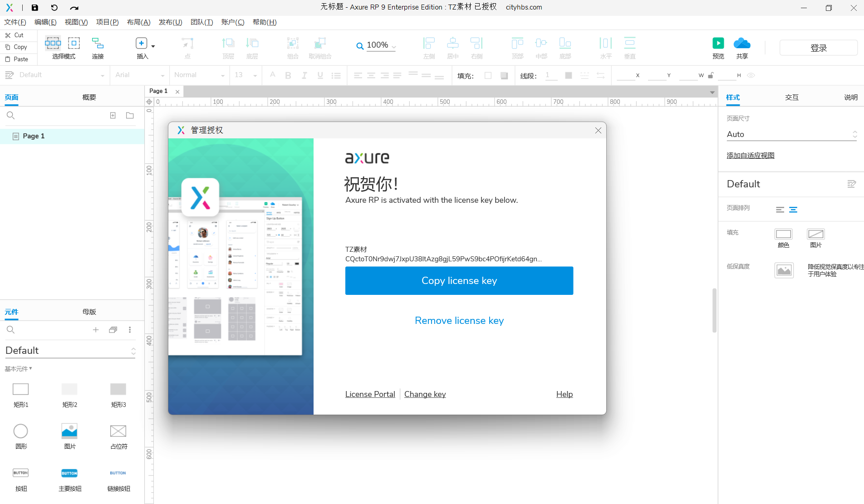The height and width of the screenshot is (504, 864).
Task: Switch to the 概要 outline tab
Action: [x=89, y=97]
